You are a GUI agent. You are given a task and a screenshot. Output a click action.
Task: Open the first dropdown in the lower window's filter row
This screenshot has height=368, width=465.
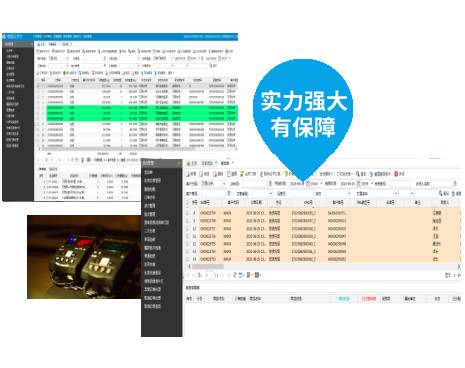213,184
